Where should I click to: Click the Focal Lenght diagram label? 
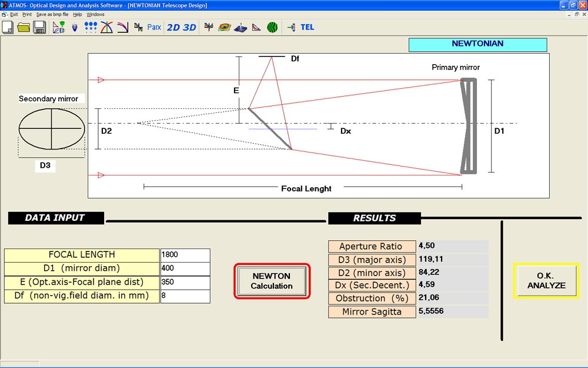pos(306,189)
